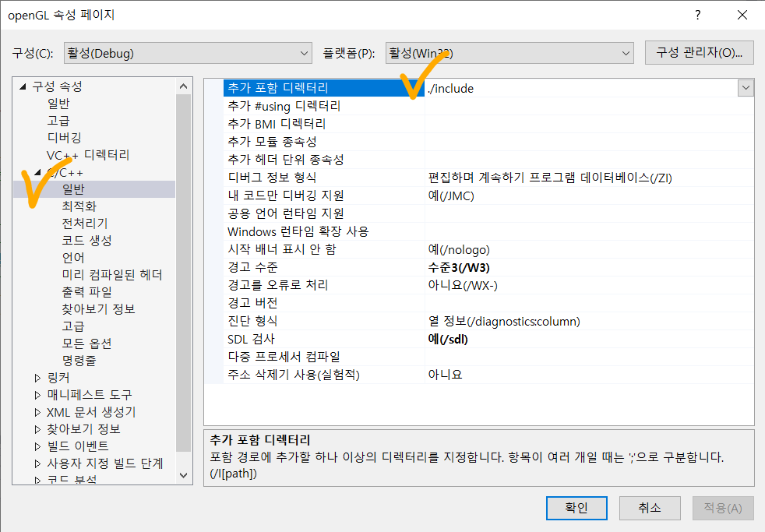The height and width of the screenshot is (532, 765).
Task: Click the 취소 button
Action: (650, 508)
